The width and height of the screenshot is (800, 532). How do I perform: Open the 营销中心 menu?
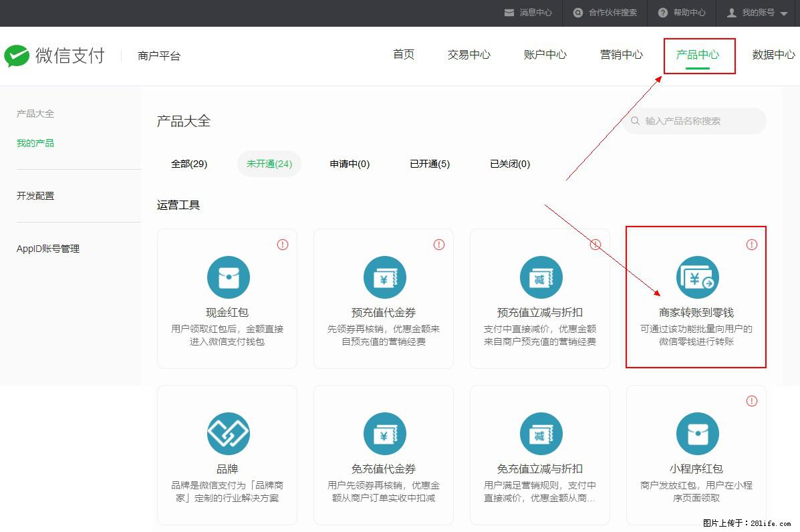[622, 55]
